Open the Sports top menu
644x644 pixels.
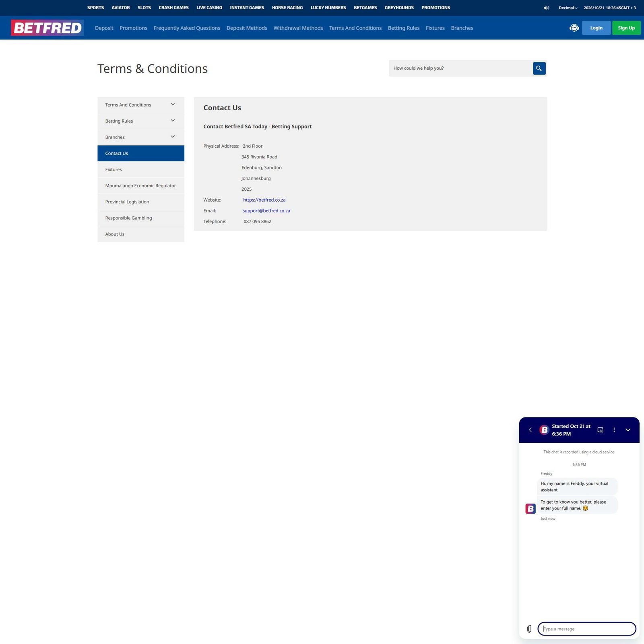[95, 8]
